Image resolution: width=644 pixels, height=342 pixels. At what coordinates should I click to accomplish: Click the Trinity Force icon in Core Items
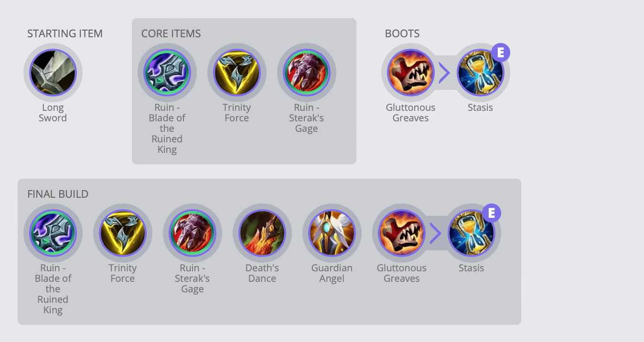[x=236, y=73]
